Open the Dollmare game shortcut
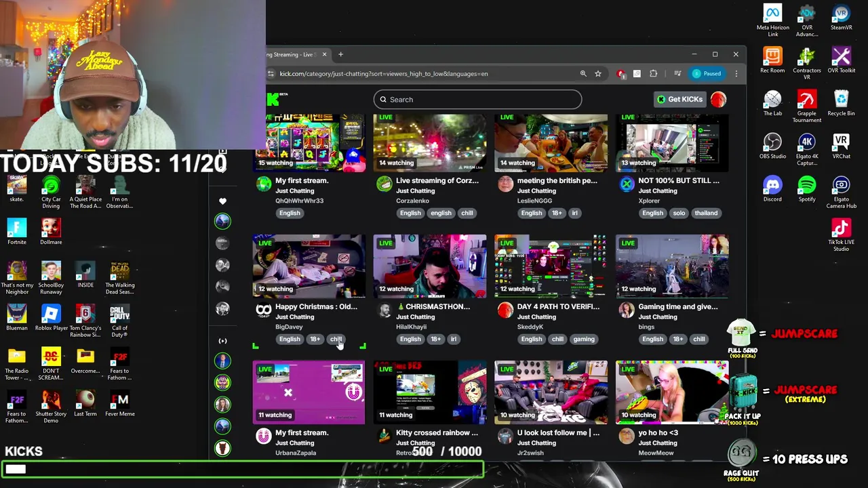 coord(51,232)
